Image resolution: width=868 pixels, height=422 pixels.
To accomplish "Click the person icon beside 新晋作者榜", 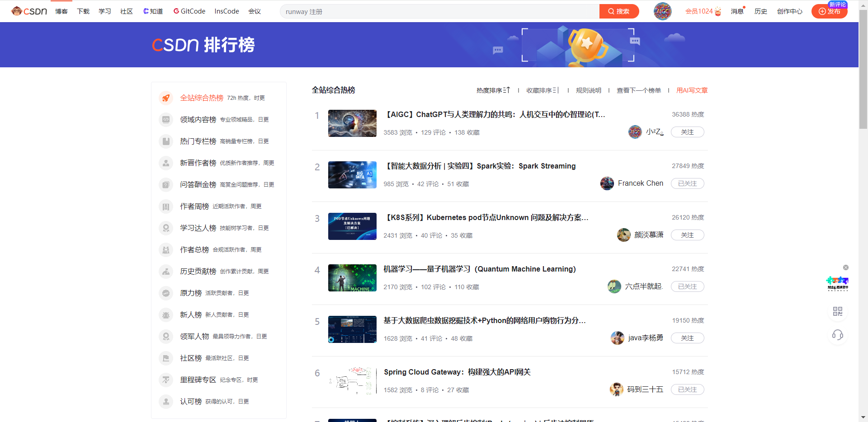I will [166, 163].
